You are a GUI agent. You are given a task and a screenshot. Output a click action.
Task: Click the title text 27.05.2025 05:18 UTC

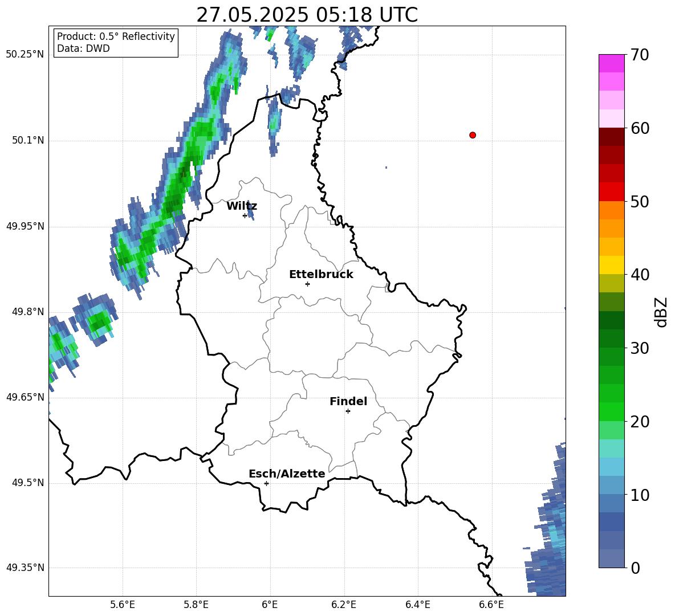307,15
